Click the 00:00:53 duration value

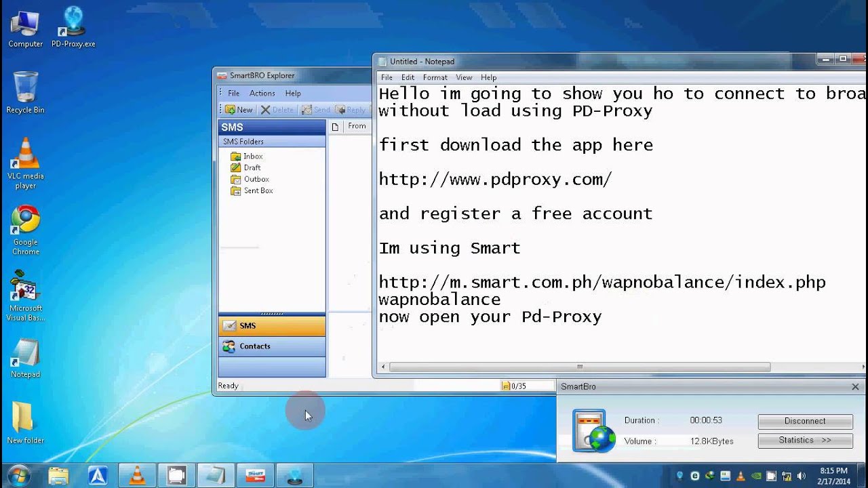coord(706,420)
